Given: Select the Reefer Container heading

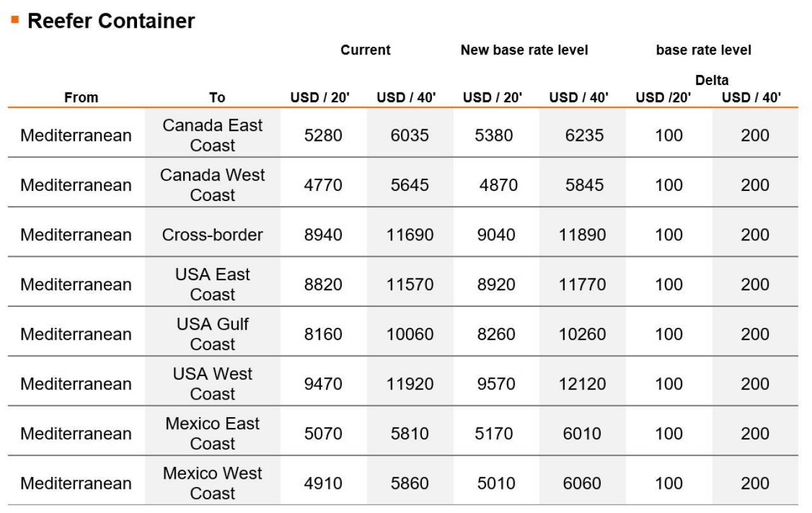Looking at the screenshot, I should click(x=111, y=21).
